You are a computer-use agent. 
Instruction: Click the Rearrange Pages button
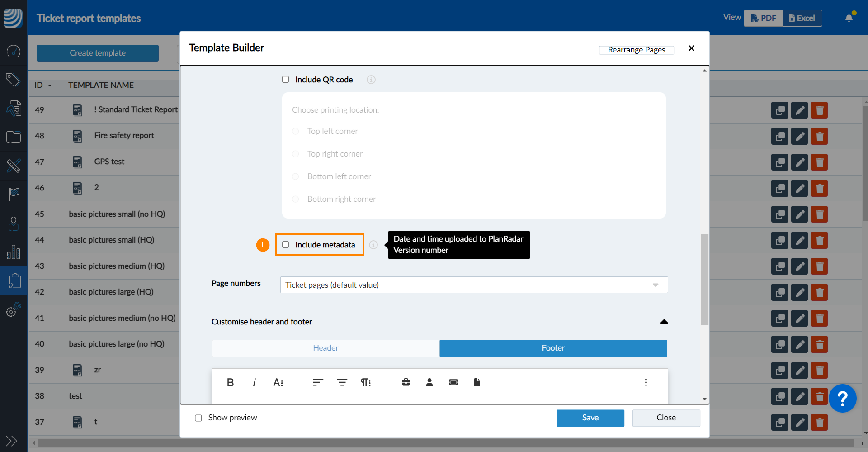(636, 50)
